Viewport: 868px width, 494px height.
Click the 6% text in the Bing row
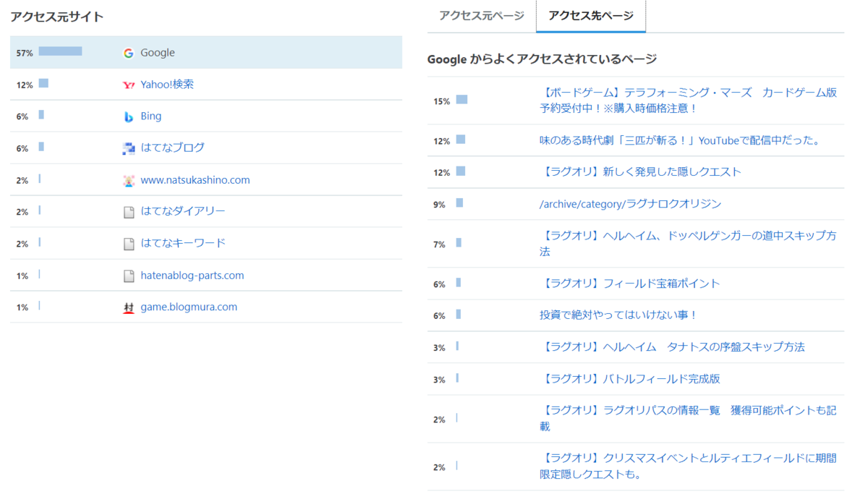coord(22,117)
